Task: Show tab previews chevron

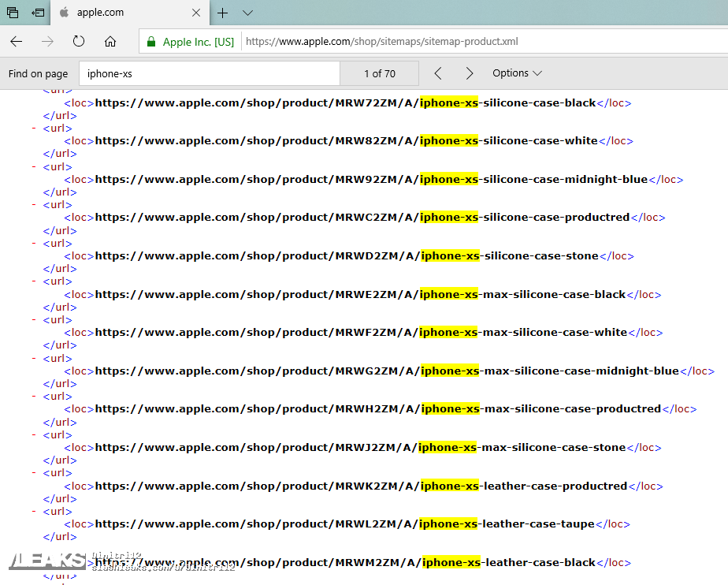Action: tap(248, 13)
